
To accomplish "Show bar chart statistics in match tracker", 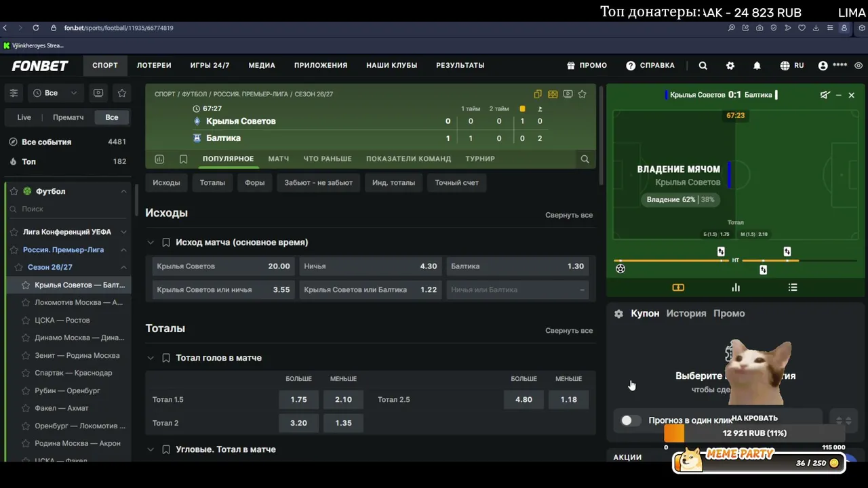I will coord(736,287).
